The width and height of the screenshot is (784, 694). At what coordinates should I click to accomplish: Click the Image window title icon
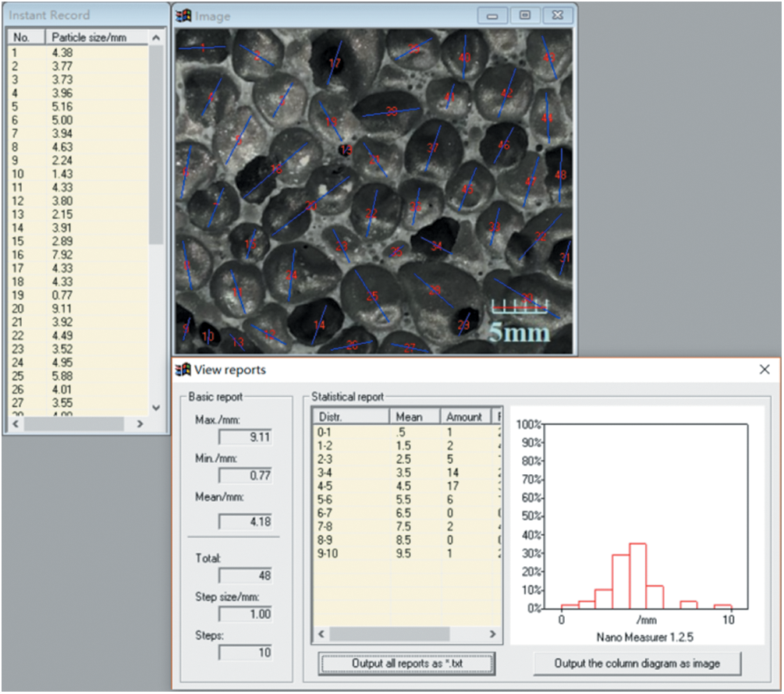coord(184,16)
